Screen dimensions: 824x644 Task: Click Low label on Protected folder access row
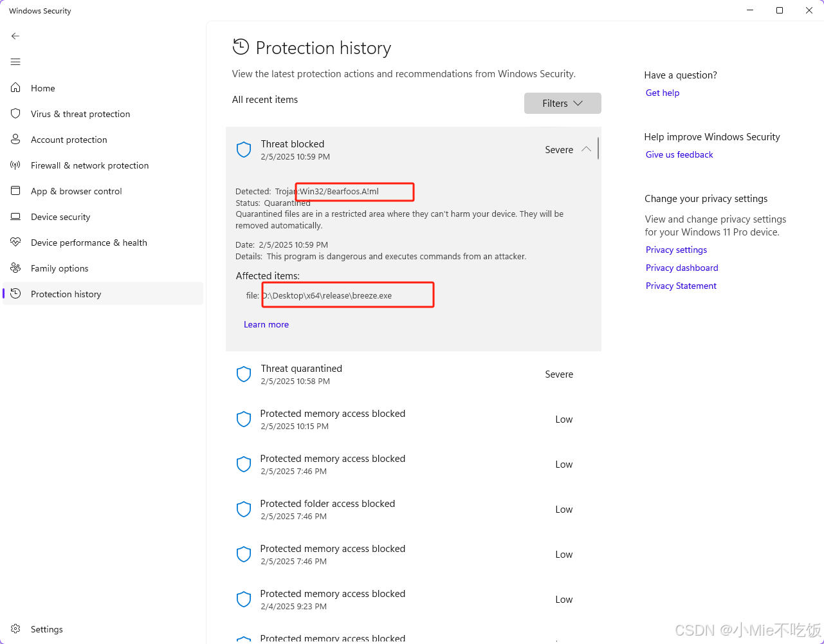click(564, 510)
